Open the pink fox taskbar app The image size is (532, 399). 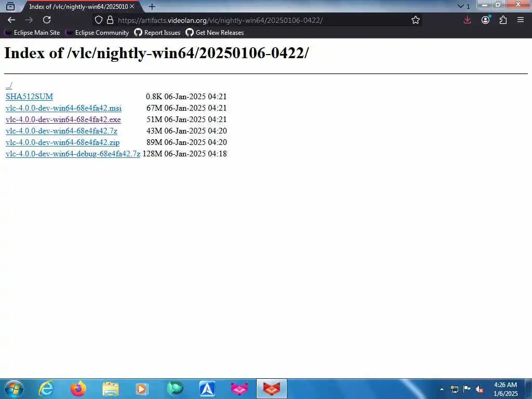coord(240,389)
